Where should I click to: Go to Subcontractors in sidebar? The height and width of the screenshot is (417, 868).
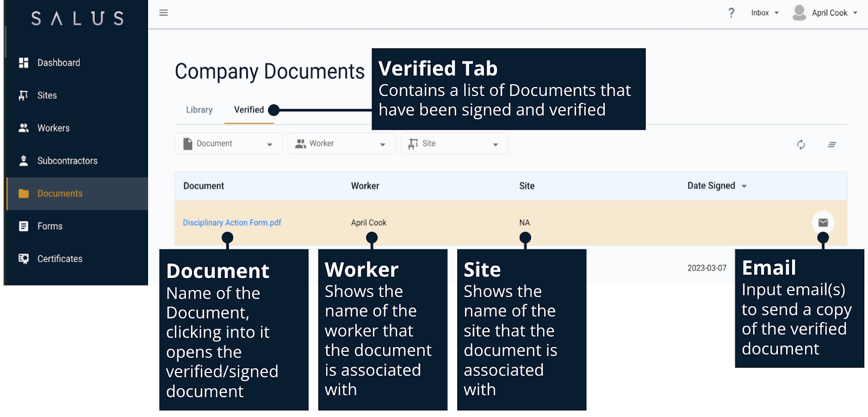tap(67, 161)
